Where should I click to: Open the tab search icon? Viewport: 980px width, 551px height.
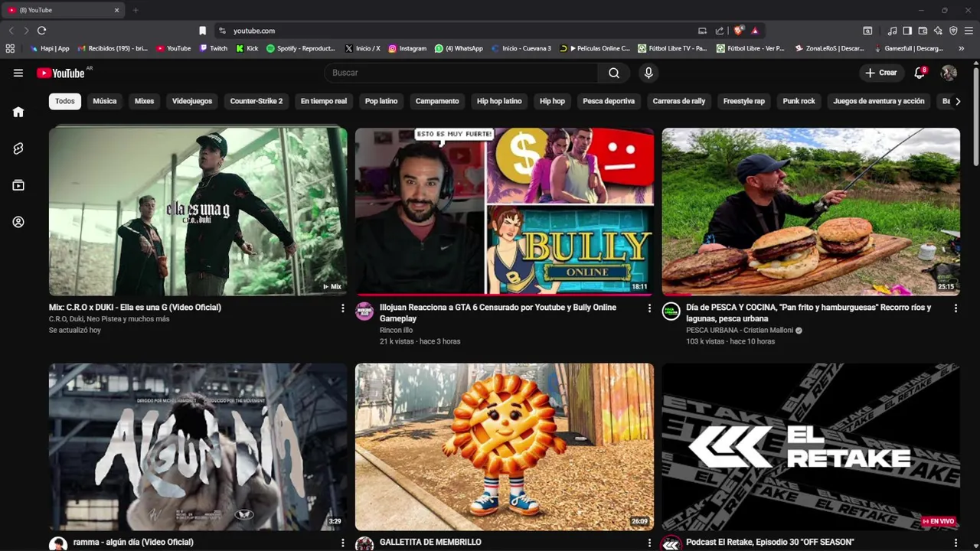click(x=867, y=31)
